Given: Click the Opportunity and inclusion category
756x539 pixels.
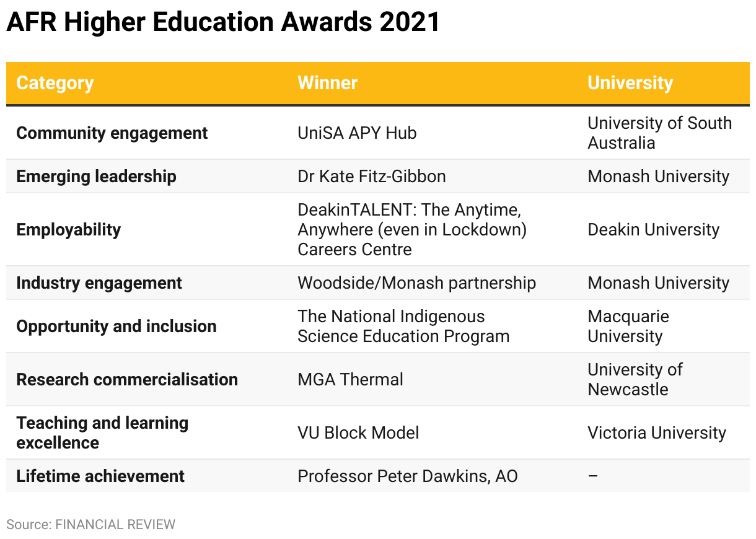Looking at the screenshot, I should tap(116, 326).
